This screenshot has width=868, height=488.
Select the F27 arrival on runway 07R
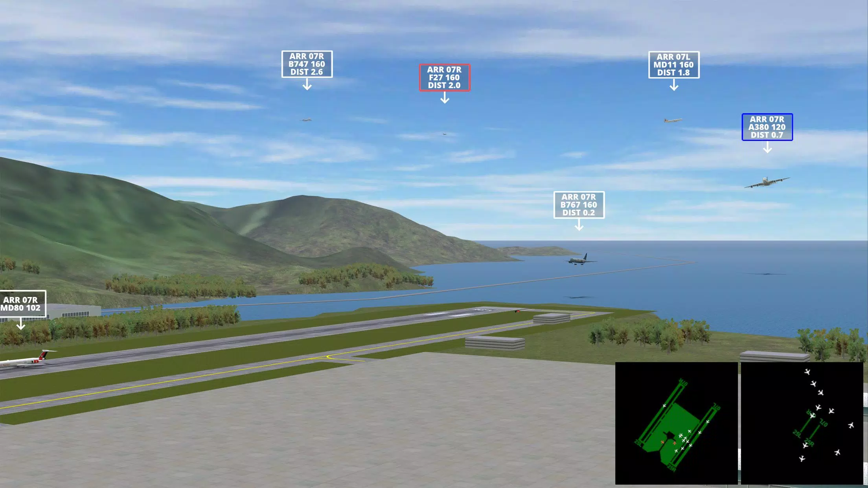(444, 77)
